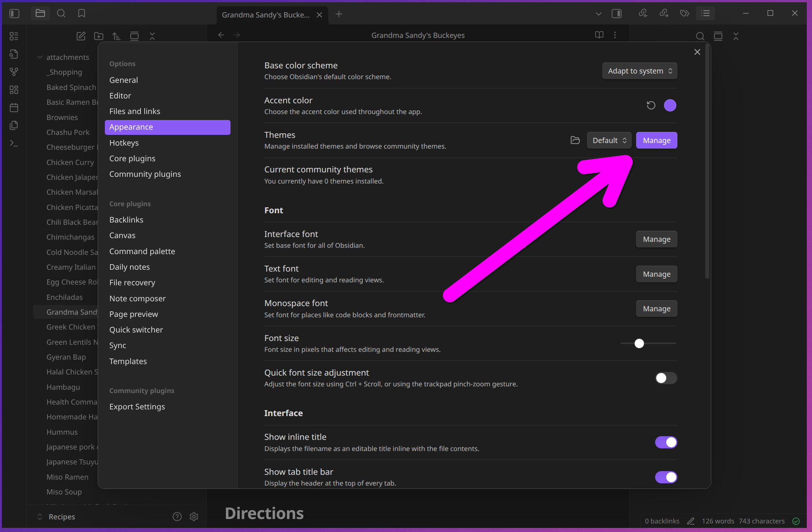Enable Quick font size adjustment
Viewport: 812px width, 532px height.
666,378
